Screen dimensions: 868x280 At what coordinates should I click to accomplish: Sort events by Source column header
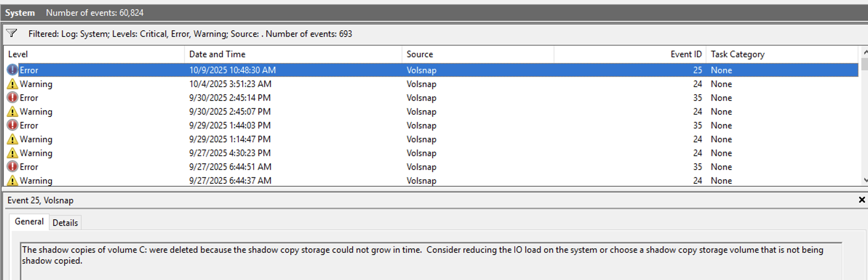[x=478, y=54]
